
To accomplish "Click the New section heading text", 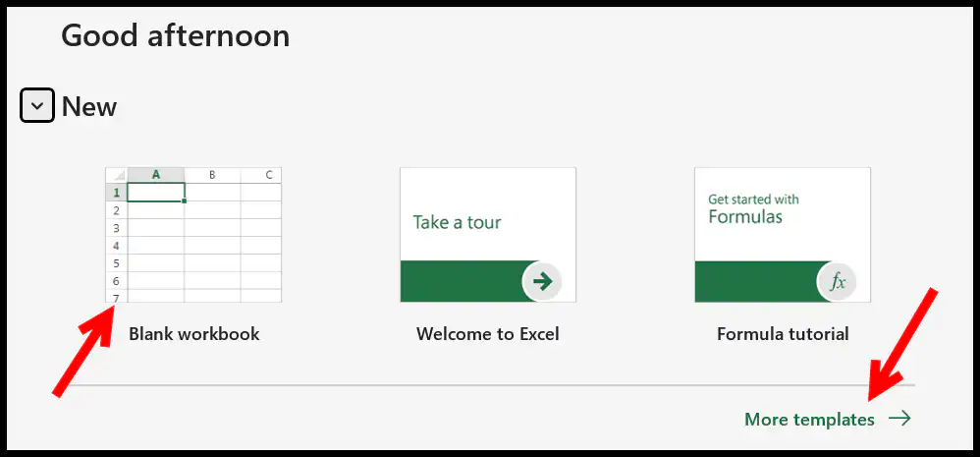I will (88, 107).
